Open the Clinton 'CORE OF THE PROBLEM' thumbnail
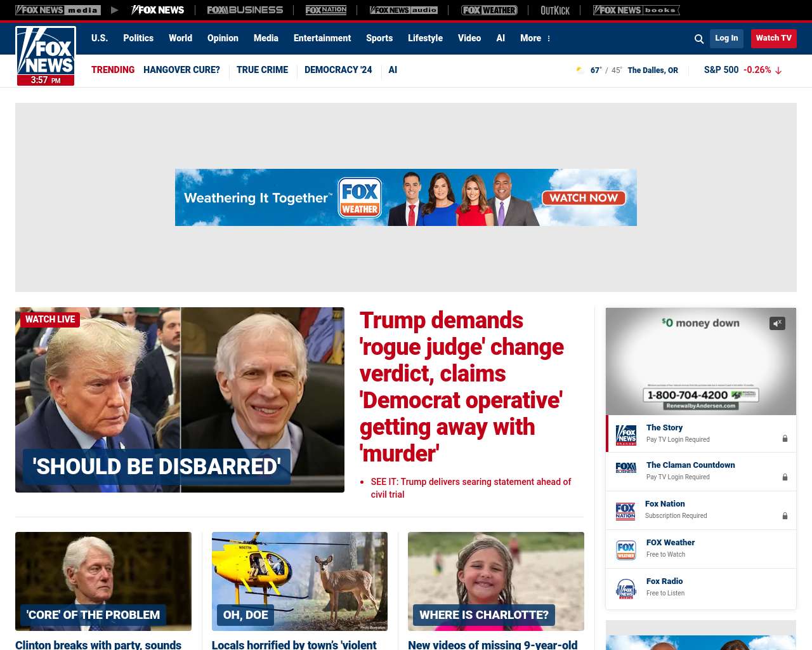Viewport: 812px width, 650px height. point(103,581)
